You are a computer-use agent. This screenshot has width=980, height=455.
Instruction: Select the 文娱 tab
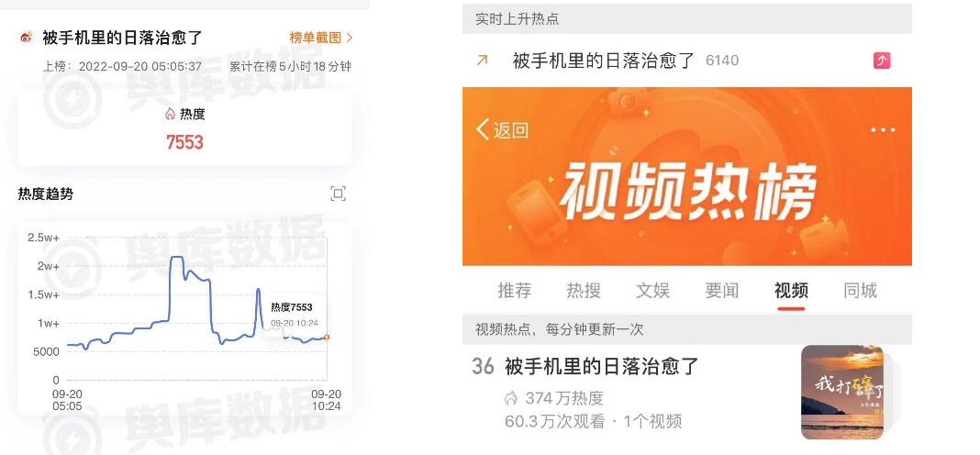point(653,291)
